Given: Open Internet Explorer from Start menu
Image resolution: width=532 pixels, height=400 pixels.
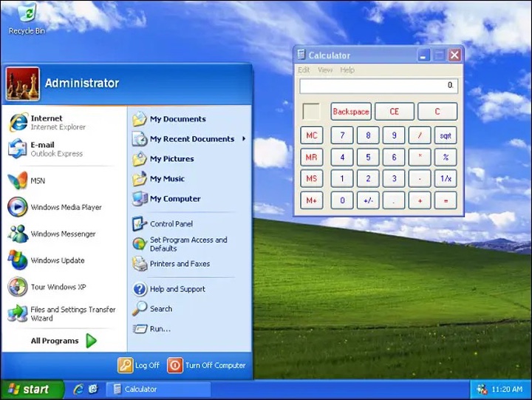Looking at the screenshot, I should (46, 122).
